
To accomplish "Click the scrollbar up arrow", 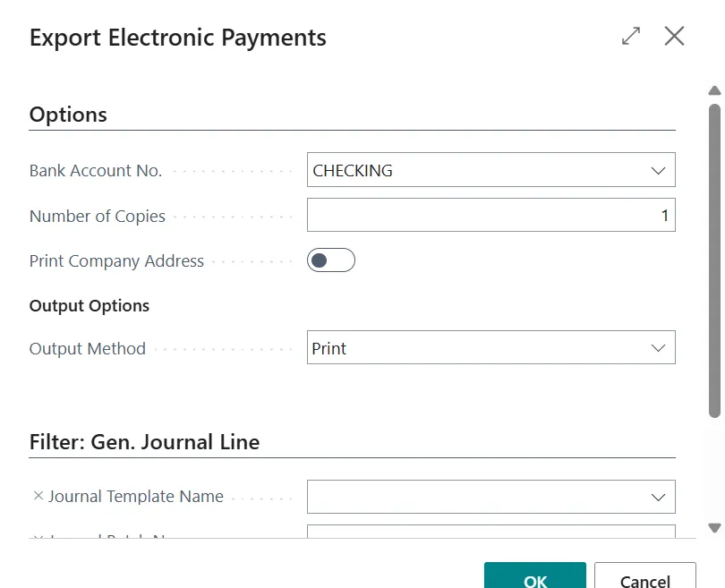I will pos(714,90).
